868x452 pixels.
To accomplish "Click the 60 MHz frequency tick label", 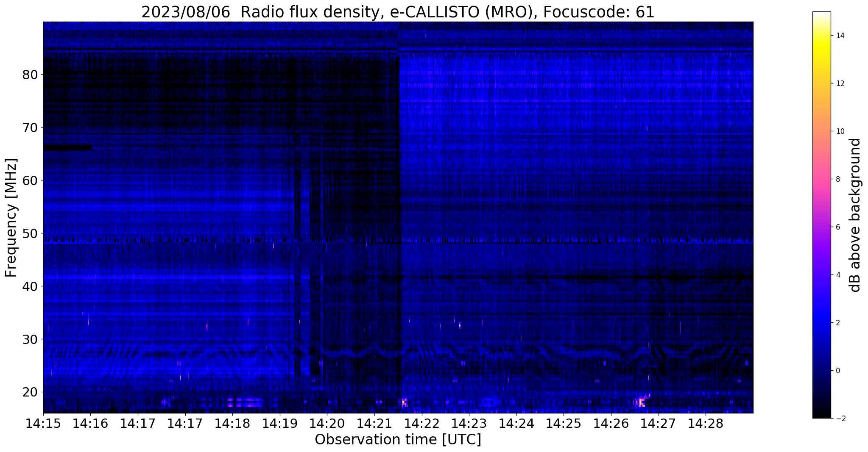I will tap(30, 180).
